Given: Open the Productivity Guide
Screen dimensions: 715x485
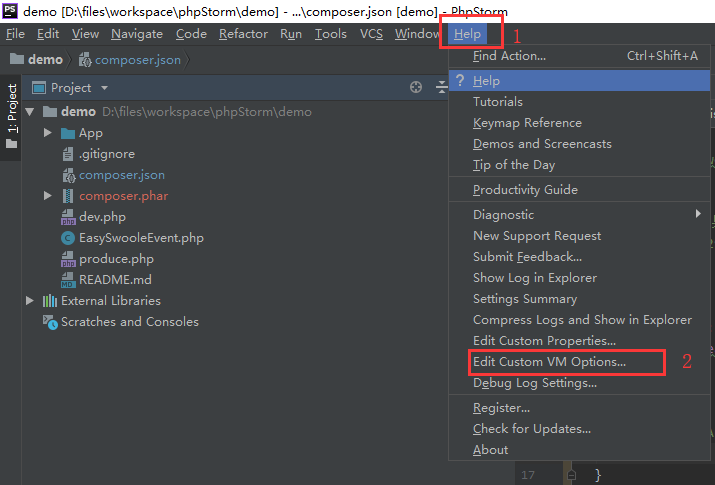Looking at the screenshot, I should click(579, 189).
